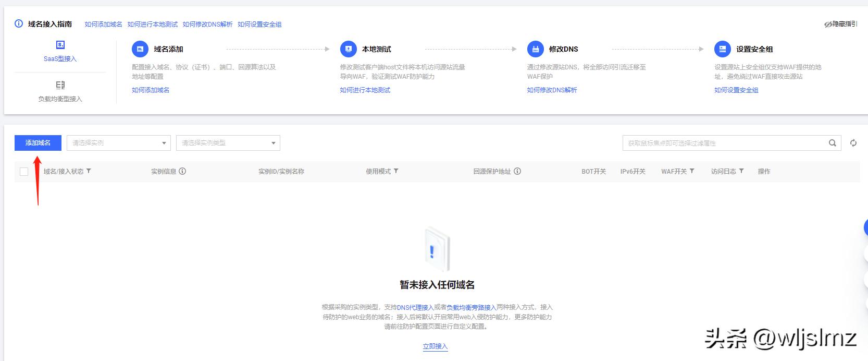Open filter for 访问日志 column
This screenshot has width=868, height=361.
pyautogui.click(x=741, y=171)
